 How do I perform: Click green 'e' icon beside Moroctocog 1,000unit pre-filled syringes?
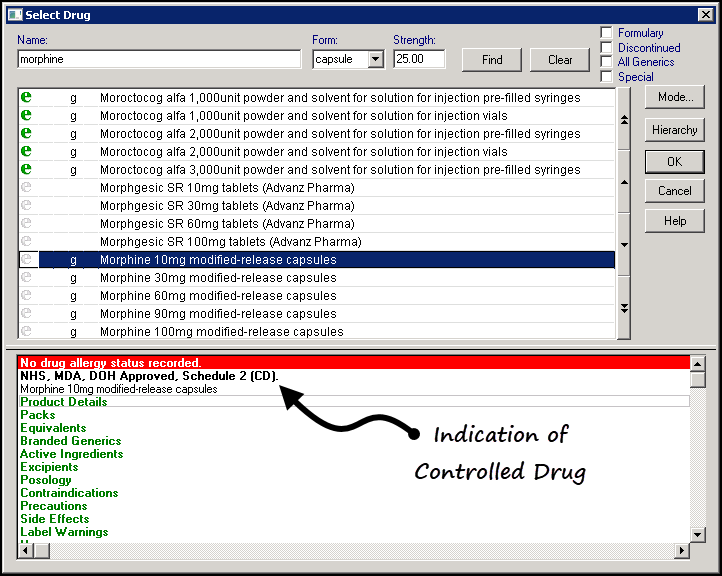[x=27, y=98]
